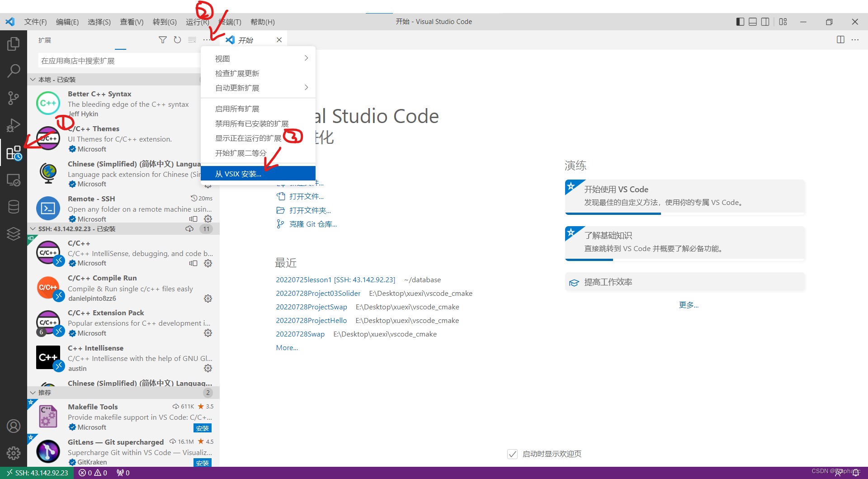The width and height of the screenshot is (868, 479).
Task: Open Source Control view icon
Action: tap(14, 98)
